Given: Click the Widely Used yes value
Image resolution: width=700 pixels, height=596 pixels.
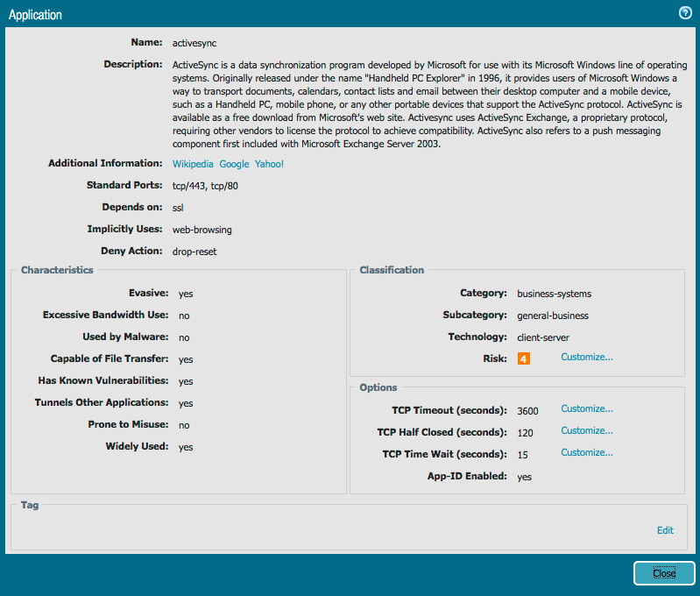Looking at the screenshot, I should (x=186, y=447).
